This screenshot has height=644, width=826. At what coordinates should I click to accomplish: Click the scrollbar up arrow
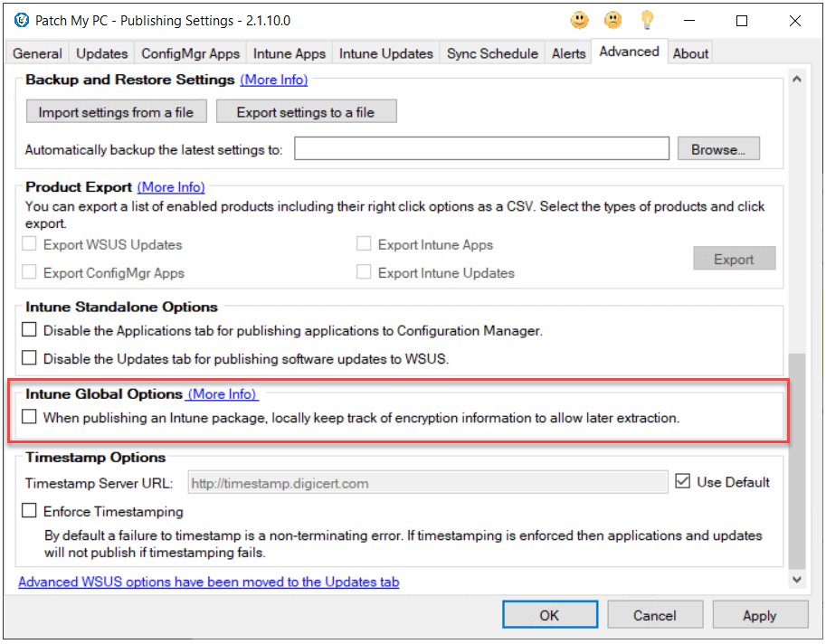[x=797, y=80]
